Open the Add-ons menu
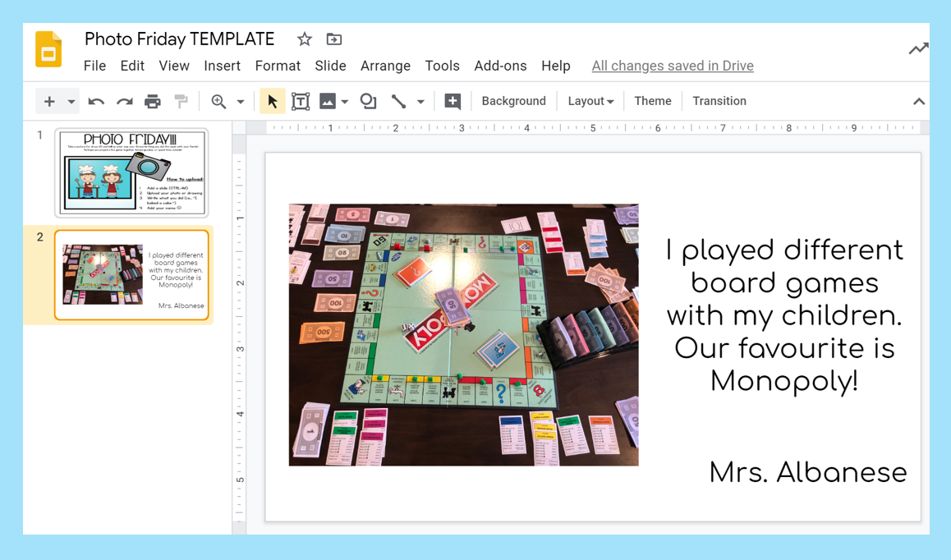Screen dimensions: 951x560 pos(500,66)
